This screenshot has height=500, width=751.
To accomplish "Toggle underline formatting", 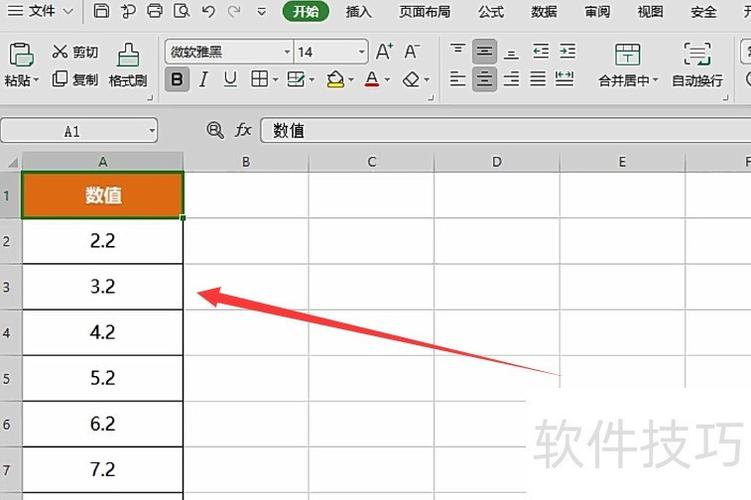I will click(230, 80).
